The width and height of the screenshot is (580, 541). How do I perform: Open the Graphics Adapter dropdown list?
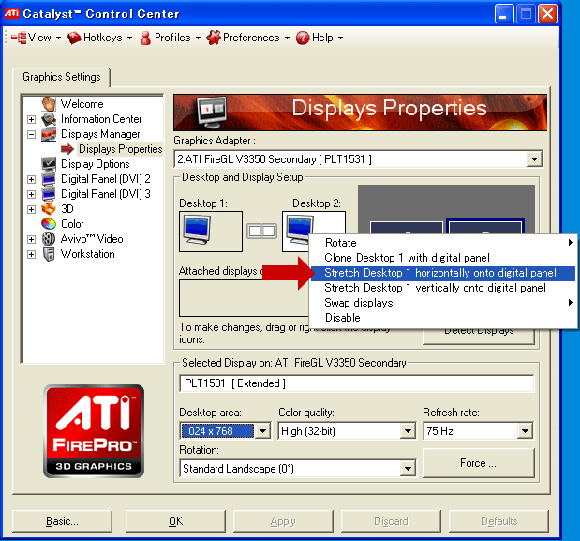click(534, 159)
